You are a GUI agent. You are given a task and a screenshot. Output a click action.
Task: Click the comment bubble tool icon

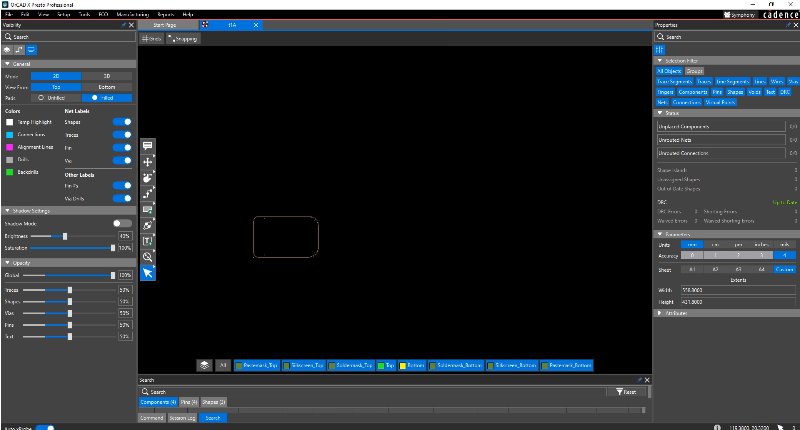(147, 146)
